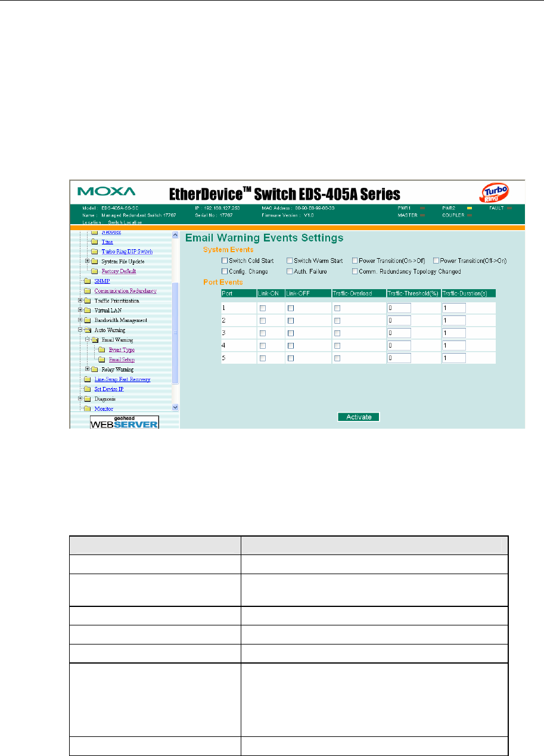Click the System File Update folder icon

click(94, 261)
